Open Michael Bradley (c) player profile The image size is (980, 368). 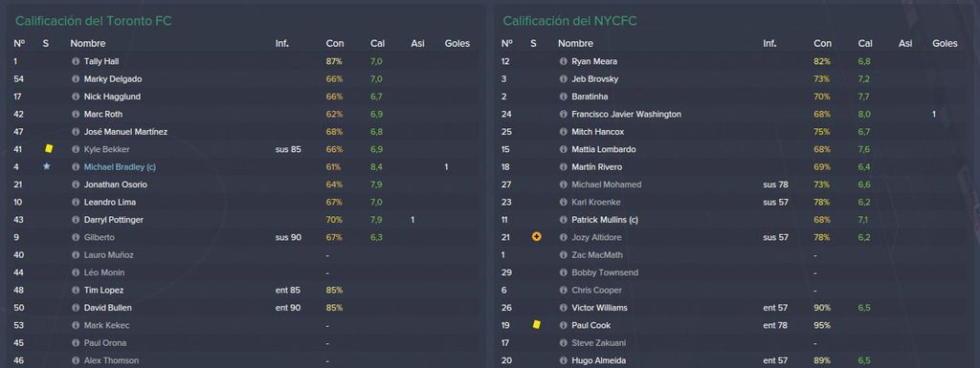(x=120, y=167)
